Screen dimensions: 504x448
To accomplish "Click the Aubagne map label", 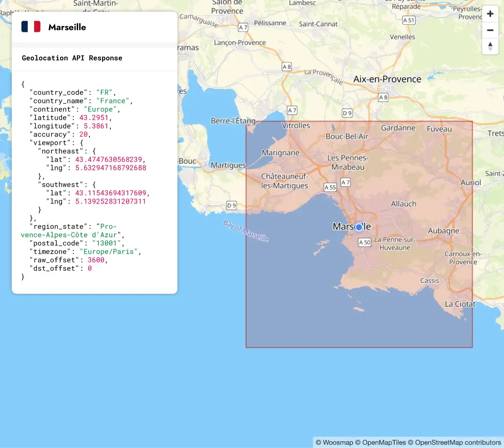I will pyautogui.click(x=444, y=231).
